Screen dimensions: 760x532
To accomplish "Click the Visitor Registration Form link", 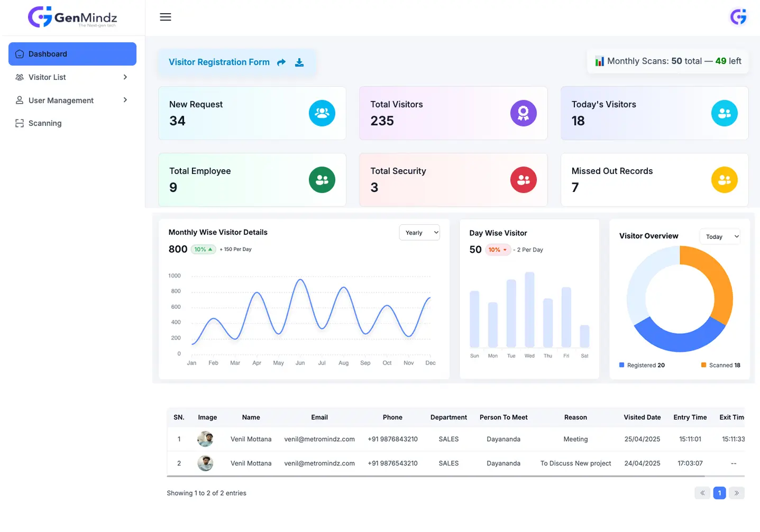I will coord(219,62).
